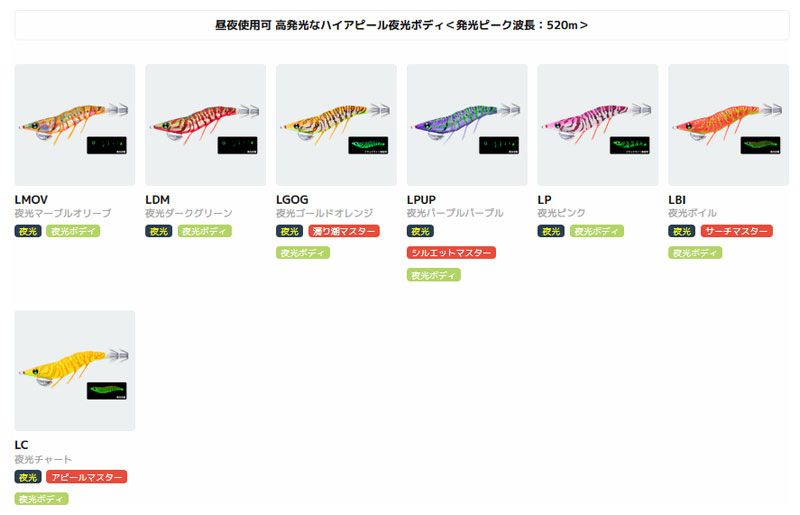This screenshot has width=800, height=515.
Task: Open the LC yellow lure image
Action: 74,371
